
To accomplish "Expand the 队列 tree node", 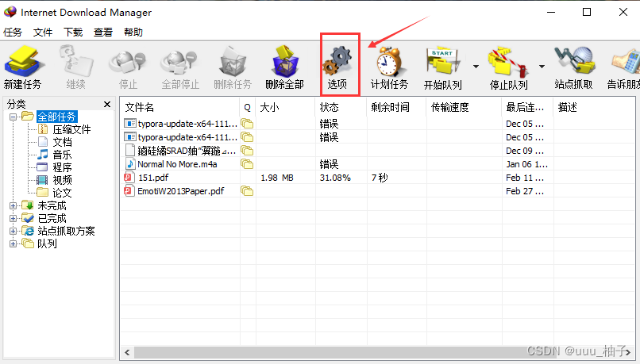I will pyautogui.click(x=13, y=243).
